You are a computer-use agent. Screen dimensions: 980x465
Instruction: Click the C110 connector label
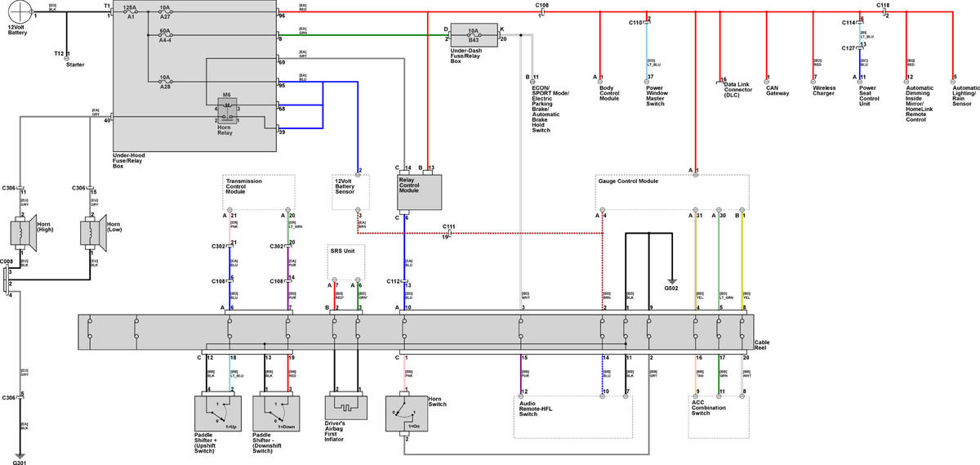point(636,23)
